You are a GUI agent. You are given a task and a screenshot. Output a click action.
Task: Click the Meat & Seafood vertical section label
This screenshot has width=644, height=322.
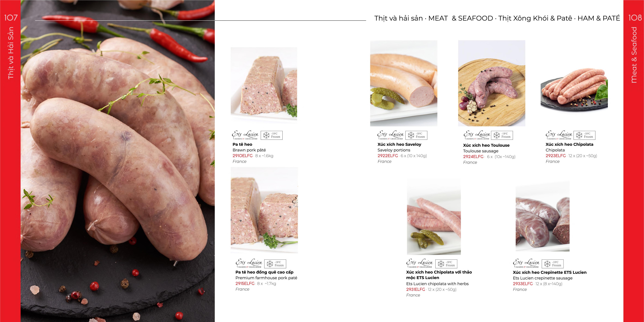634,55
